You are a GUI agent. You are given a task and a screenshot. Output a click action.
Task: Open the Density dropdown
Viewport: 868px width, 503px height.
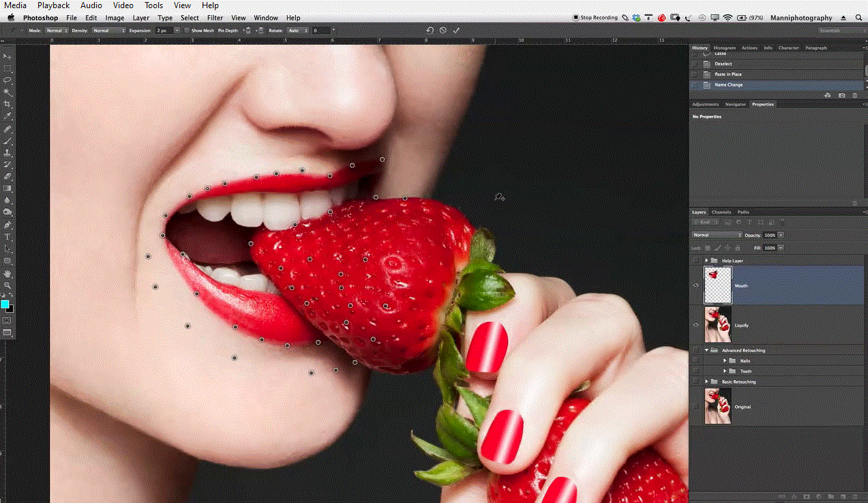[x=109, y=31]
